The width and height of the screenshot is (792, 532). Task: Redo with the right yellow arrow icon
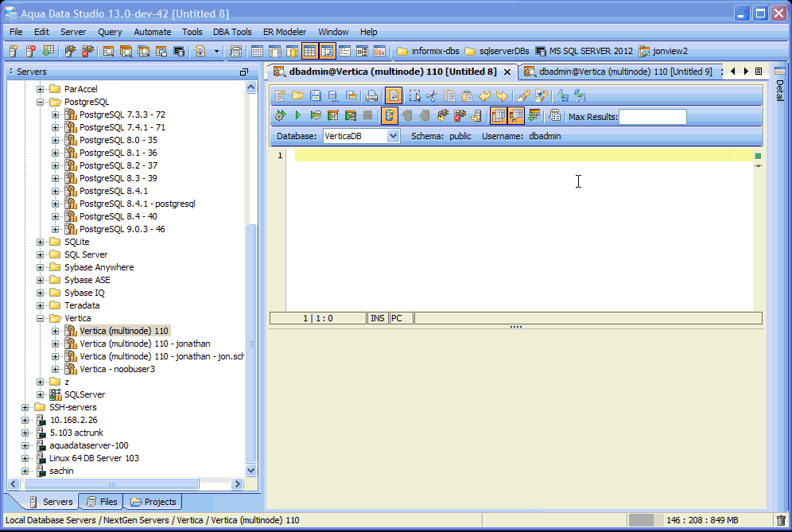tap(502, 95)
